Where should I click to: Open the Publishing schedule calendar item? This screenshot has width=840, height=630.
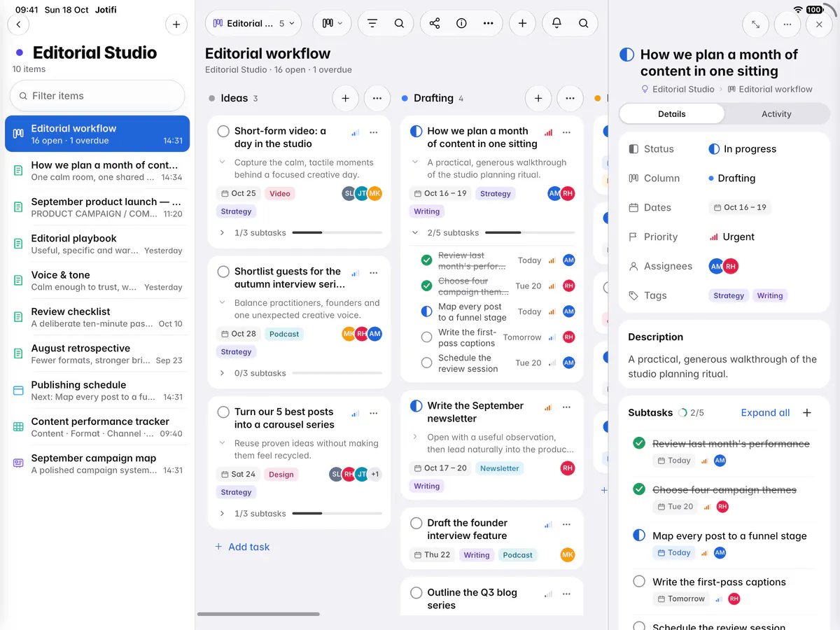pos(97,391)
